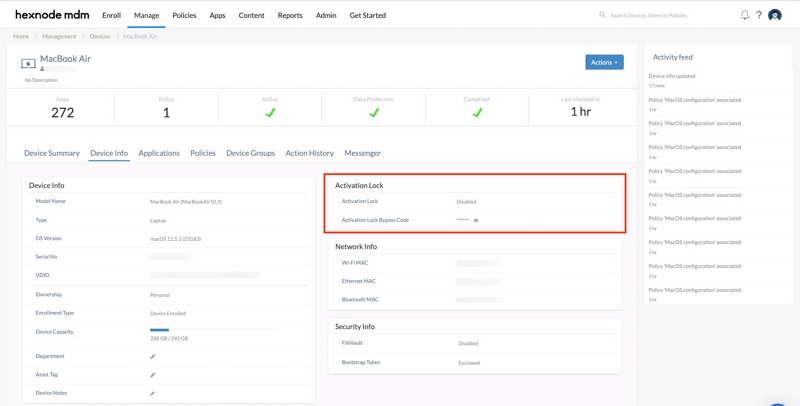This screenshot has height=406, width=800.
Task: Click the Device Enrolled enrollment value
Action: click(168, 313)
